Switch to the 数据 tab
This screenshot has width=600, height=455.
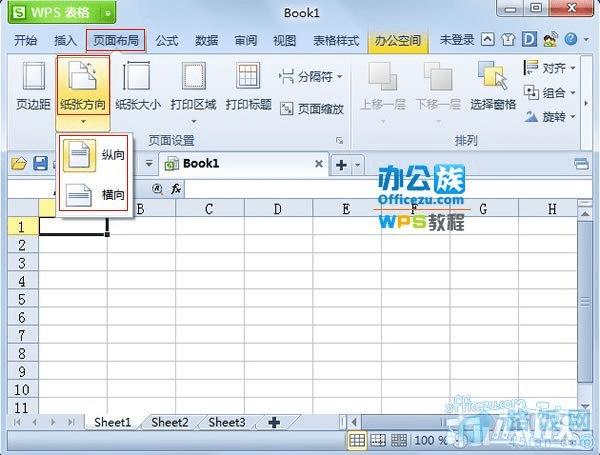point(206,40)
